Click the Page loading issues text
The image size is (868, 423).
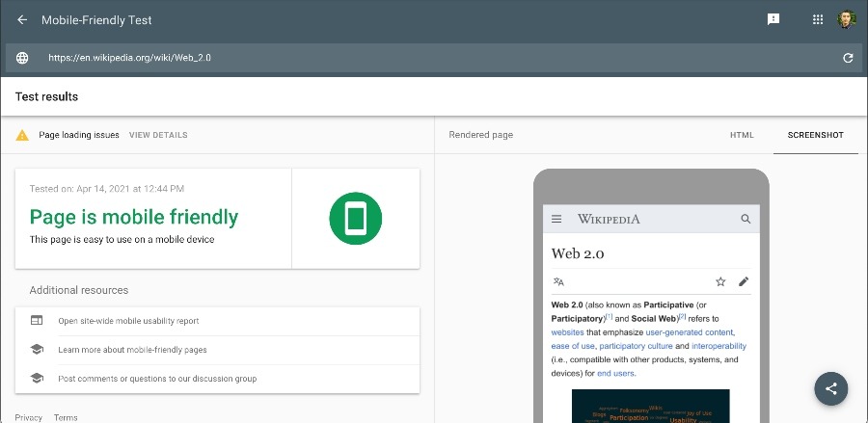point(79,135)
